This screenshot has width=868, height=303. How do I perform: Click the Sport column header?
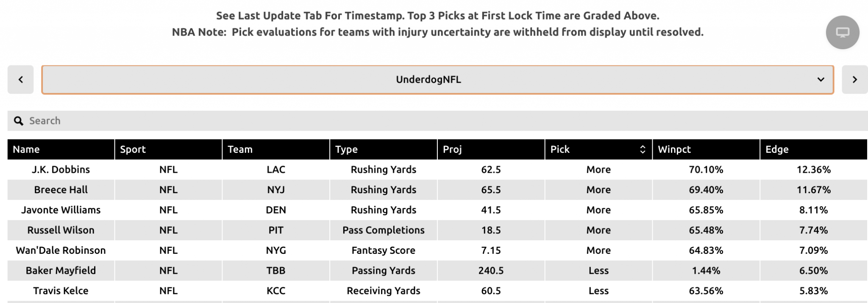click(x=134, y=149)
